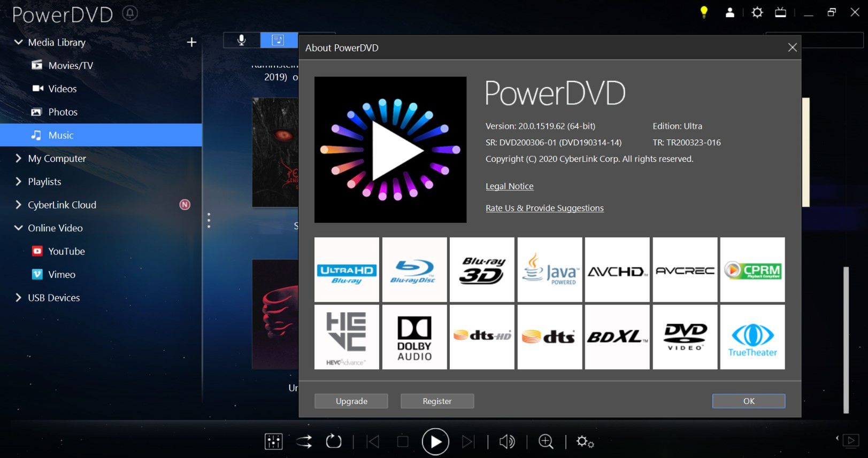Image resolution: width=868 pixels, height=458 pixels.
Task: Click the Upgrade button
Action: (351, 401)
